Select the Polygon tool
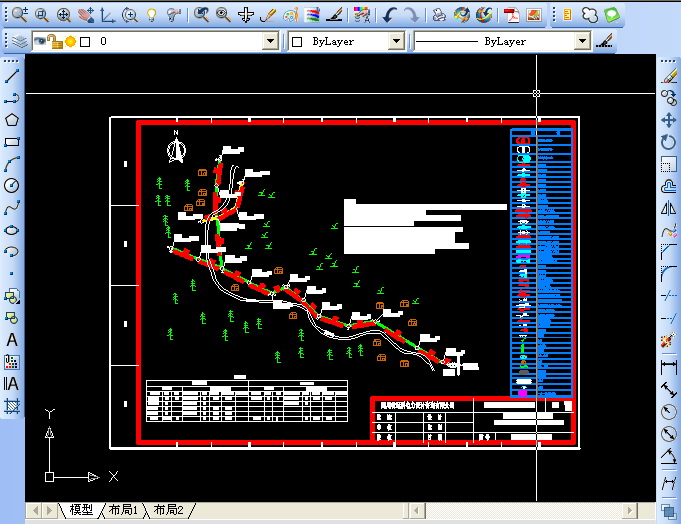 tap(12, 120)
